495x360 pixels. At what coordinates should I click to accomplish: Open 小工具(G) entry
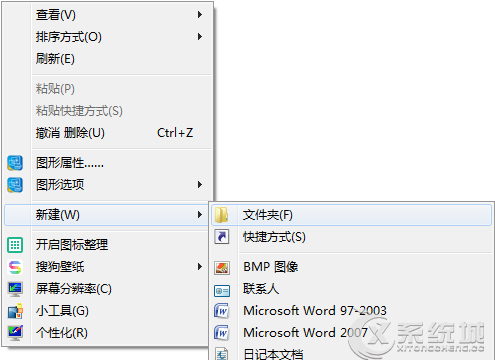pos(107,311)
